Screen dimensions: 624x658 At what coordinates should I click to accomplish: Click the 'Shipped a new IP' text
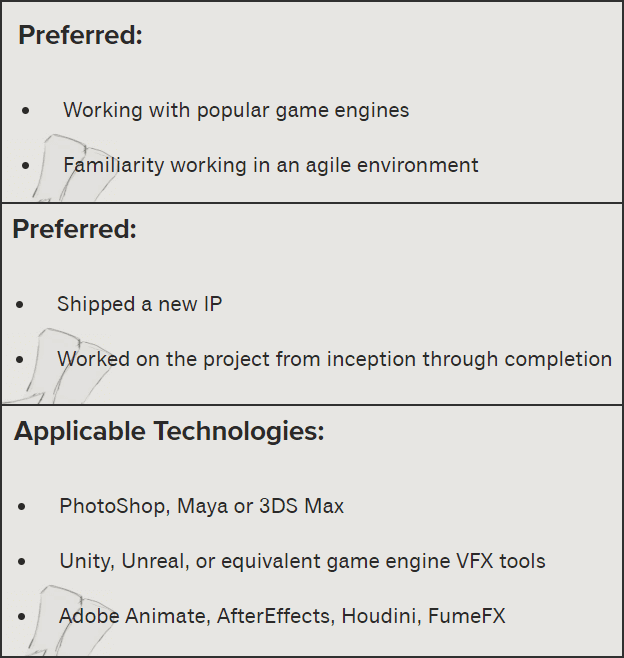pyautogui.click(x=139, y=303)
